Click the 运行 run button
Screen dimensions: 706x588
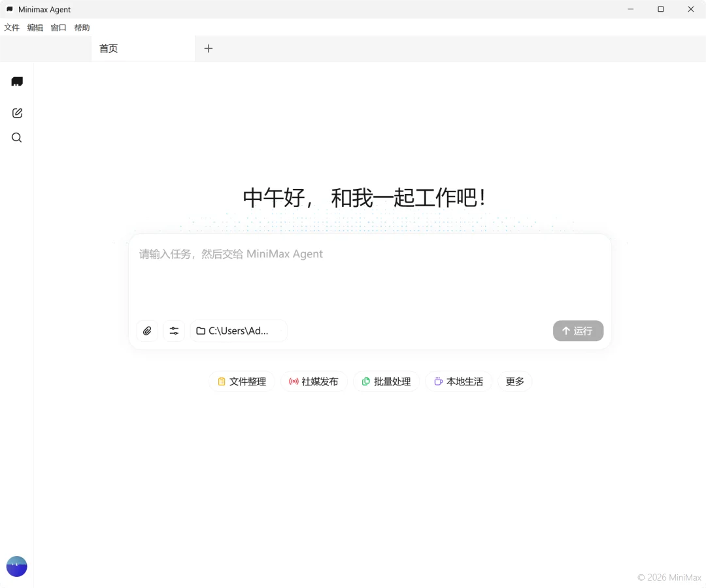coord(577,331)
